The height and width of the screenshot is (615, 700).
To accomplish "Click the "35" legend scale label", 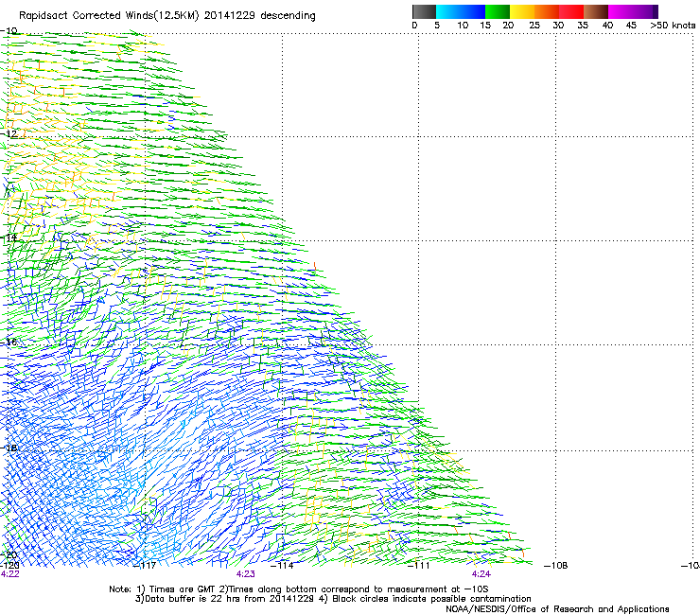I will point(583,26).
